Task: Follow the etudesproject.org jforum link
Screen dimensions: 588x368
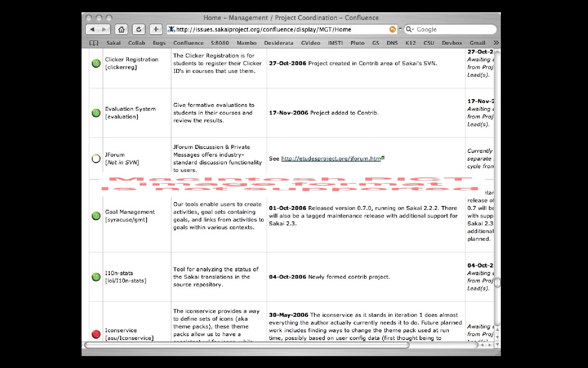Action: (331, 158)
